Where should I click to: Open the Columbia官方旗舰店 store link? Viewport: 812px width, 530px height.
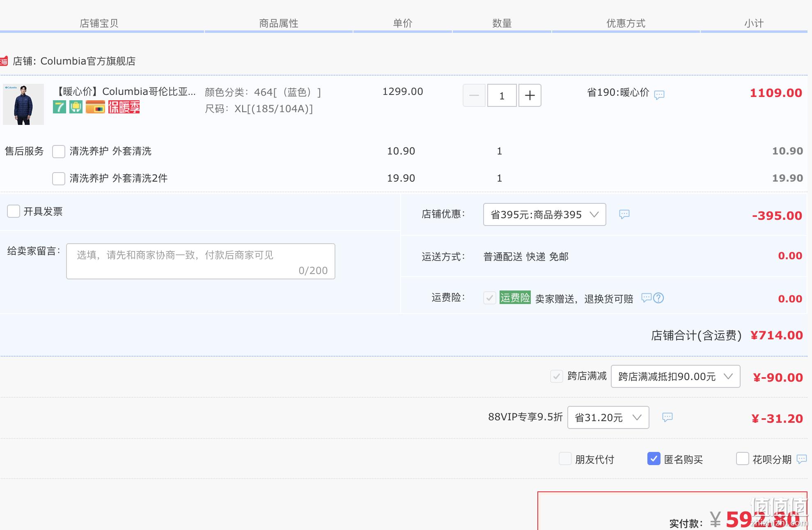coord(88,61)
